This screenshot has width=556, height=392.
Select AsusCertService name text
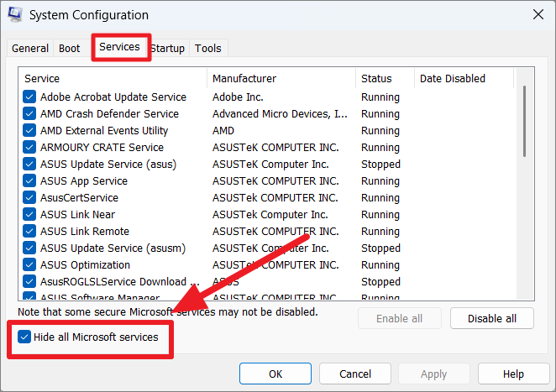(79, 197)
